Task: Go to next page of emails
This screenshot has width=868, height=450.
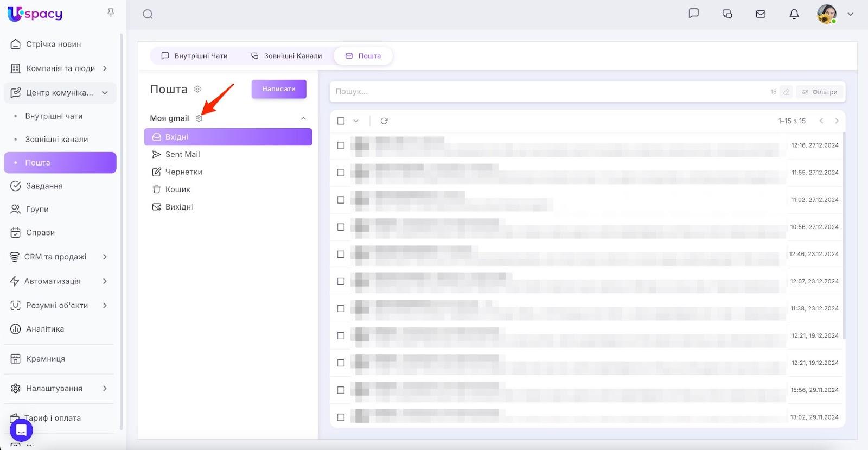Action: pos(837,121)
